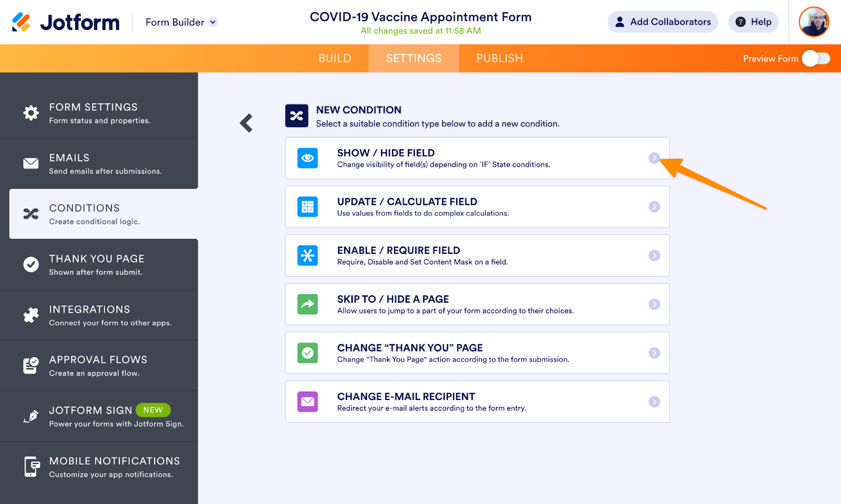Click the Change E-mail Recipient envelope icon
This screenshot has width=841, height=504.
307,402
